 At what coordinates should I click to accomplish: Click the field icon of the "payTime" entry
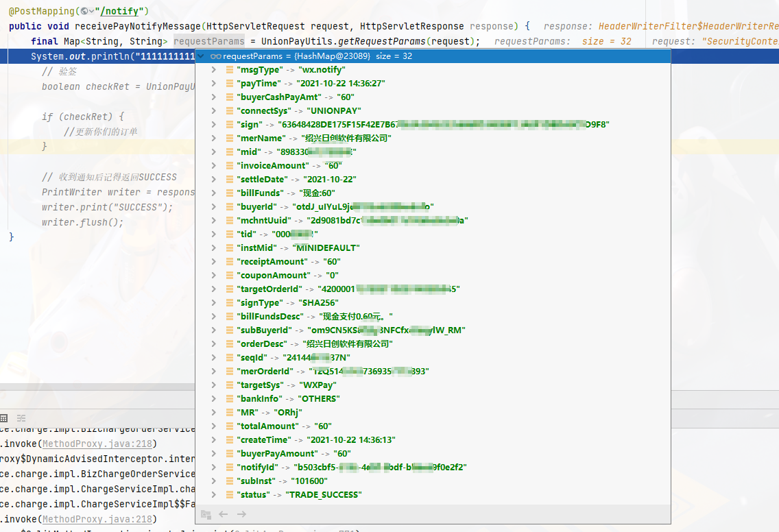click(x=230, y=84)
